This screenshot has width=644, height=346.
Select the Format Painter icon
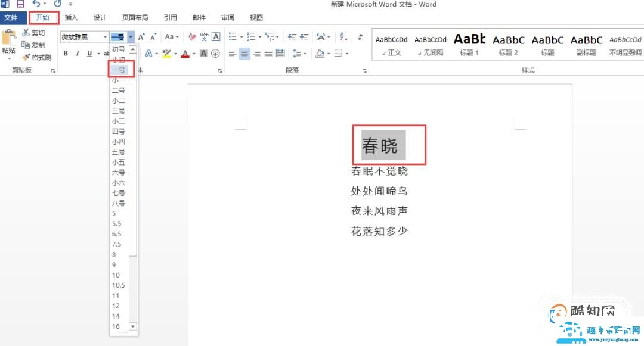click(26, 57)
